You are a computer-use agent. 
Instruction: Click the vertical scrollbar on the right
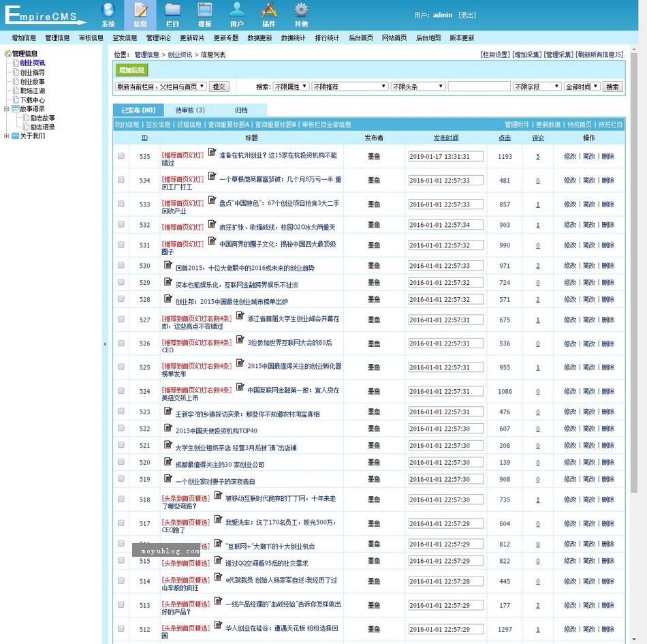(x=633, y=273)
